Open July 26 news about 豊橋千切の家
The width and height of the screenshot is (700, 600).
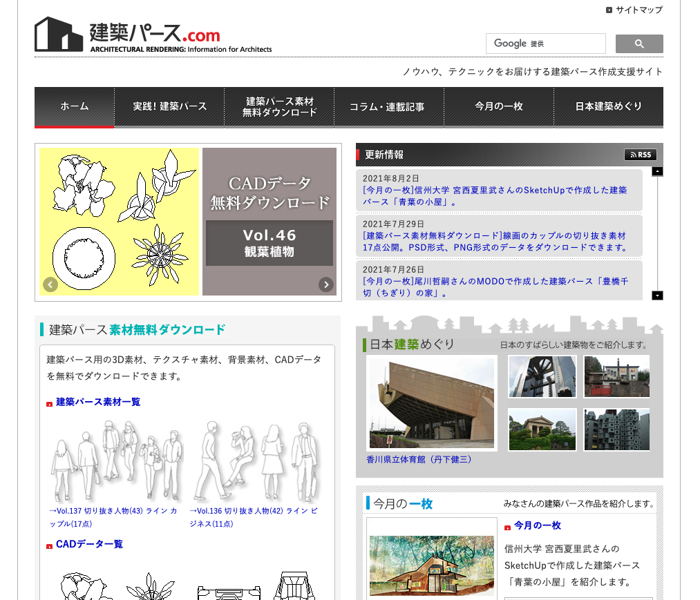(495, 287)
